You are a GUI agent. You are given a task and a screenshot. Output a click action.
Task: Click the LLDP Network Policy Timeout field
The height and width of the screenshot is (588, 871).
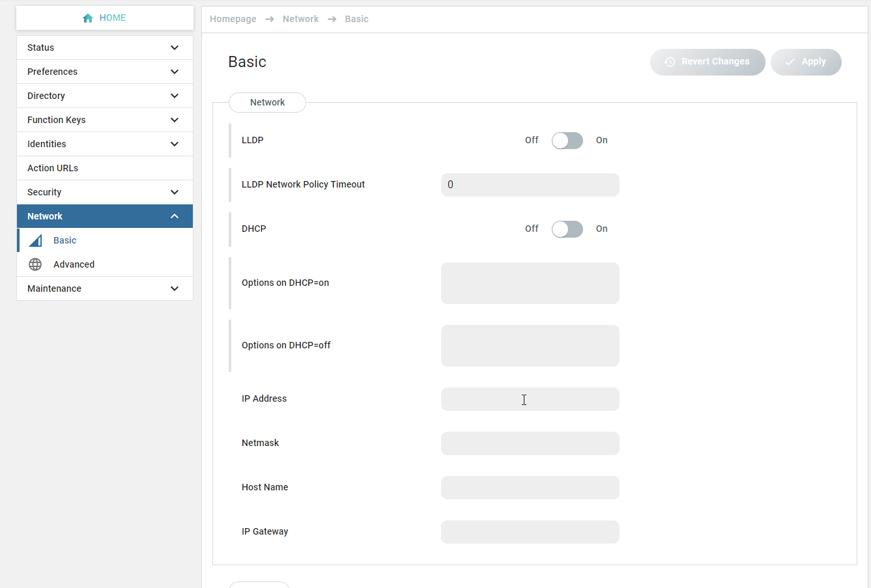(530, 185)
